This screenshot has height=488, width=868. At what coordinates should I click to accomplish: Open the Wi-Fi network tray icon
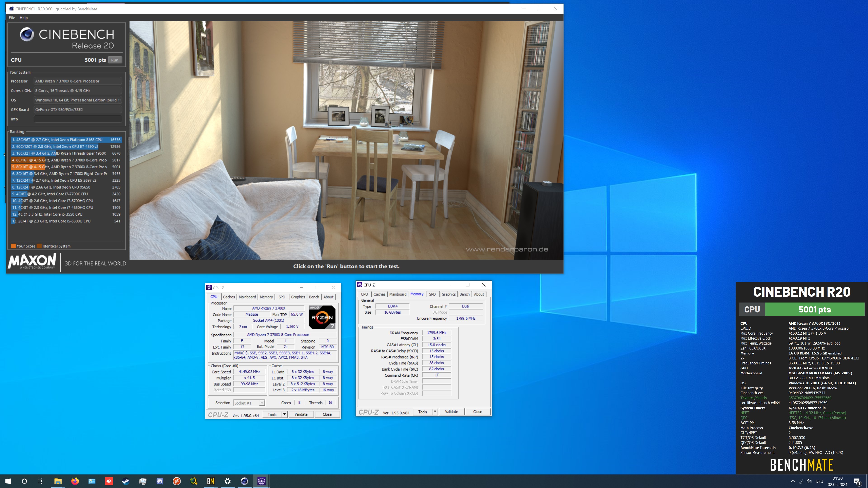click(x=801, y=481)
